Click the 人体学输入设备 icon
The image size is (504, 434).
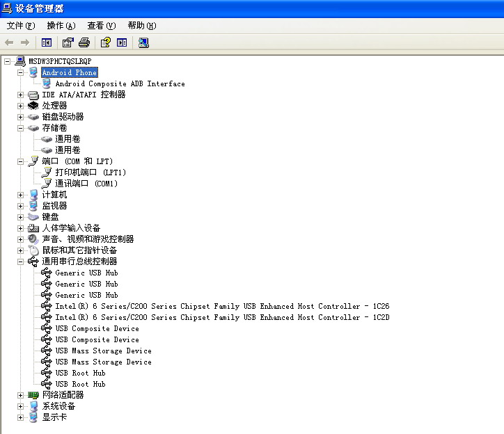pyautogui.click(x=33, y=228)
